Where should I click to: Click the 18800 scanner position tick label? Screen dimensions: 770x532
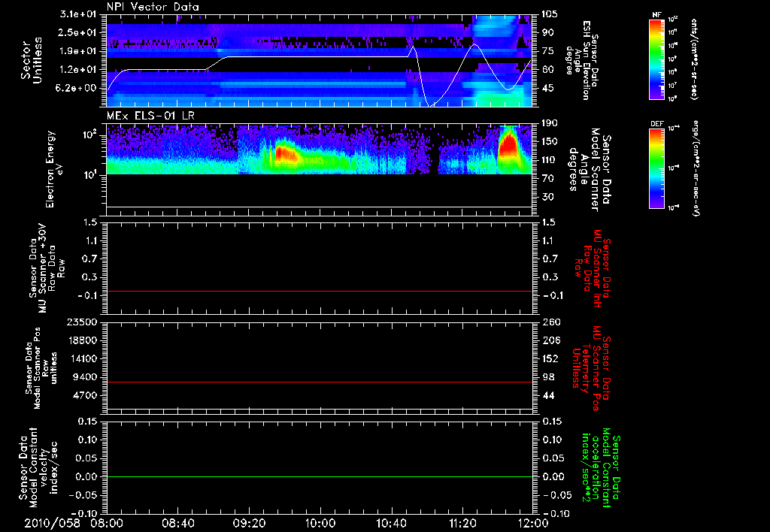click(82, 340)
